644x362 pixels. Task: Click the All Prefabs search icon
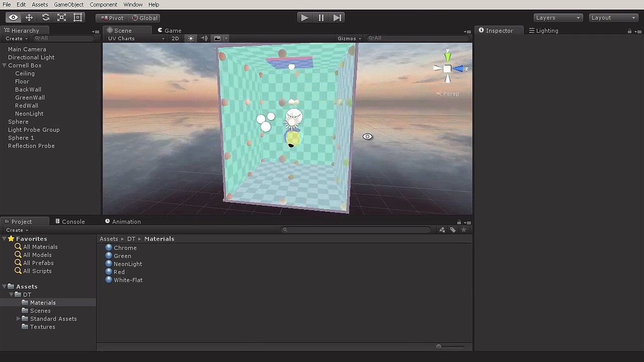point(18,263)
